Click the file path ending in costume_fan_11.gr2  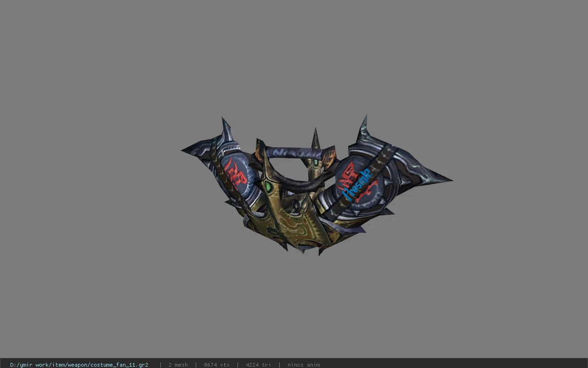point(79,365)
